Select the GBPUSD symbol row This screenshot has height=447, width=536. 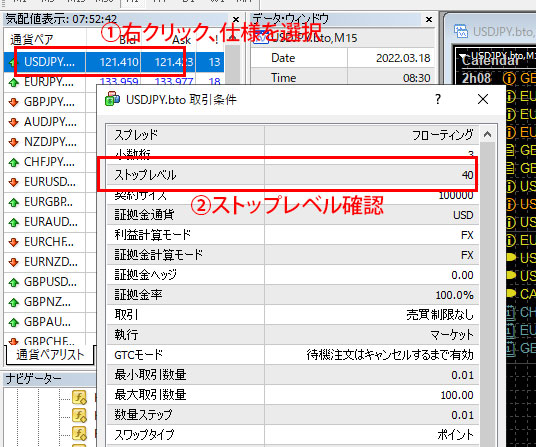(x=50, y=282)
